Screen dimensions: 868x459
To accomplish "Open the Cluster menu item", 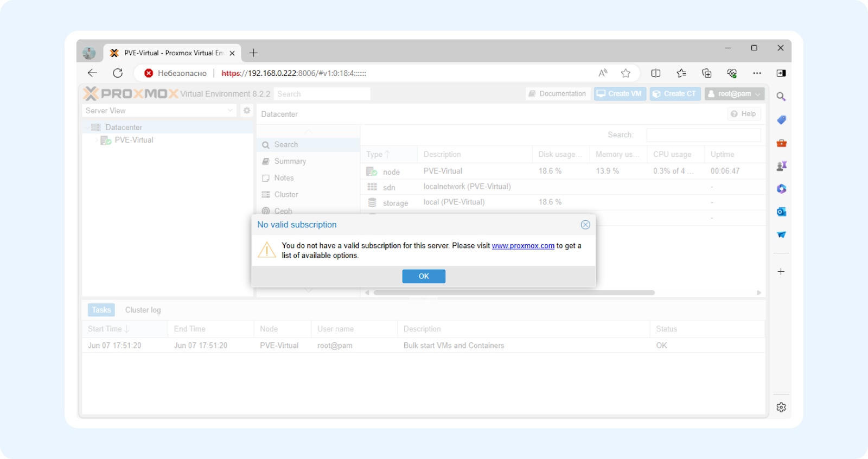I will point(308,195).
